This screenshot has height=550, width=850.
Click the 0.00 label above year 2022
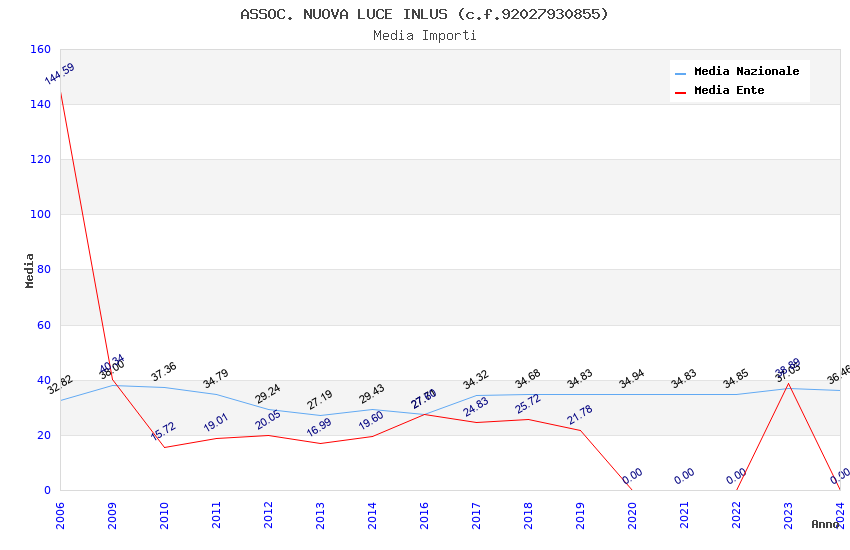736,476
